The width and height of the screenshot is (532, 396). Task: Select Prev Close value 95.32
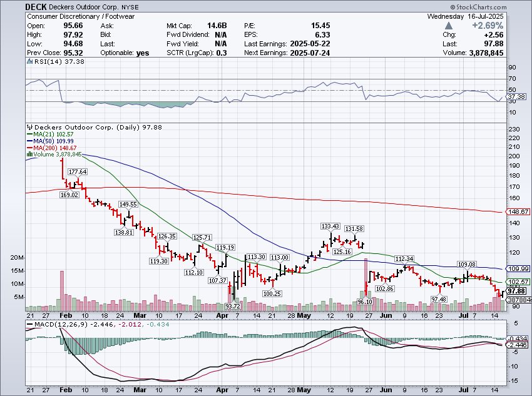[73, 53]
